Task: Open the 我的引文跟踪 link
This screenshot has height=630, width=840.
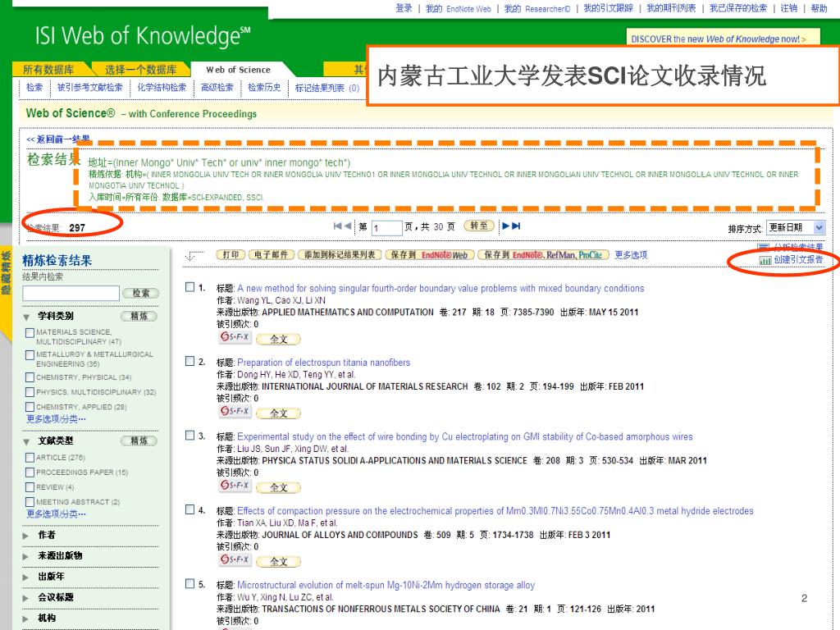Action: coord(608,8)
